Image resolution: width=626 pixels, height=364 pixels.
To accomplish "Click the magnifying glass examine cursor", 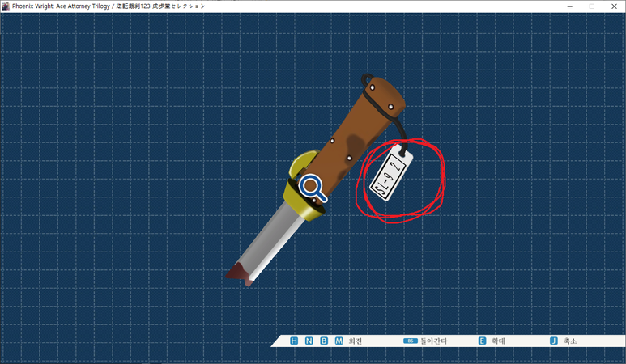I will click(313, 188).
